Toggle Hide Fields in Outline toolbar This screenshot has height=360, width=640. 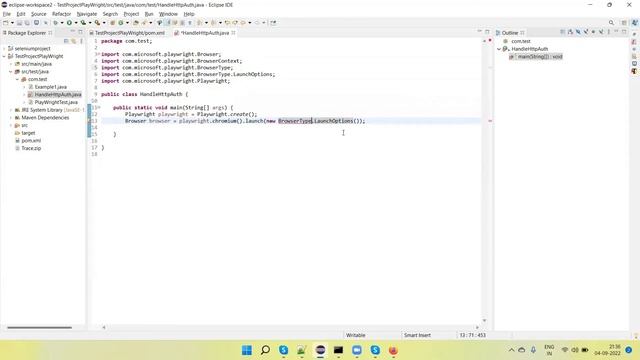[578, 32]
